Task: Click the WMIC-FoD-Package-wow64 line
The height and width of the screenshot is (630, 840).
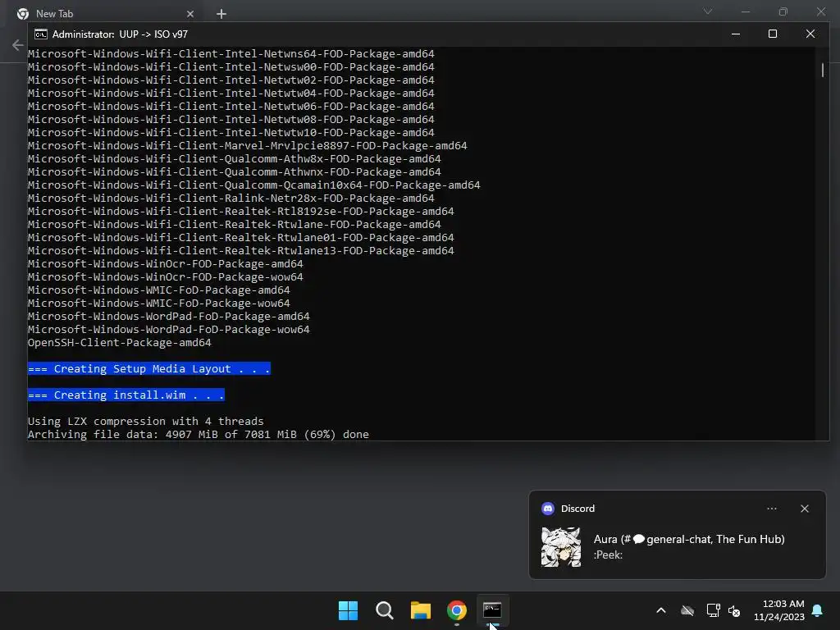Action: pos(158,304)
